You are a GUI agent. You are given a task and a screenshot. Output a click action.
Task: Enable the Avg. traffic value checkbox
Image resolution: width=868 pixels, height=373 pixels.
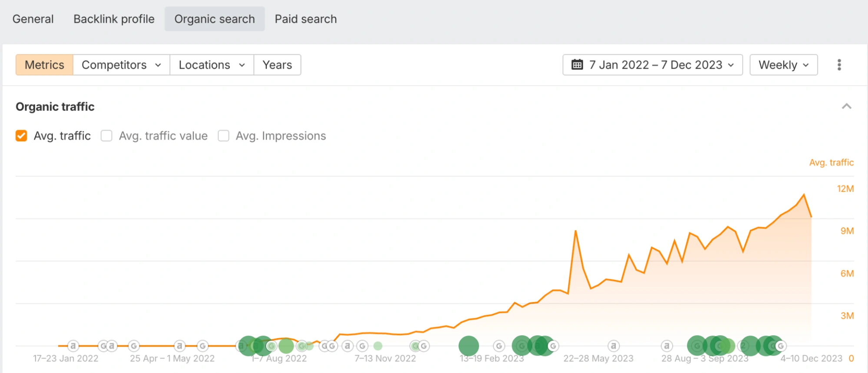(106, 136)
